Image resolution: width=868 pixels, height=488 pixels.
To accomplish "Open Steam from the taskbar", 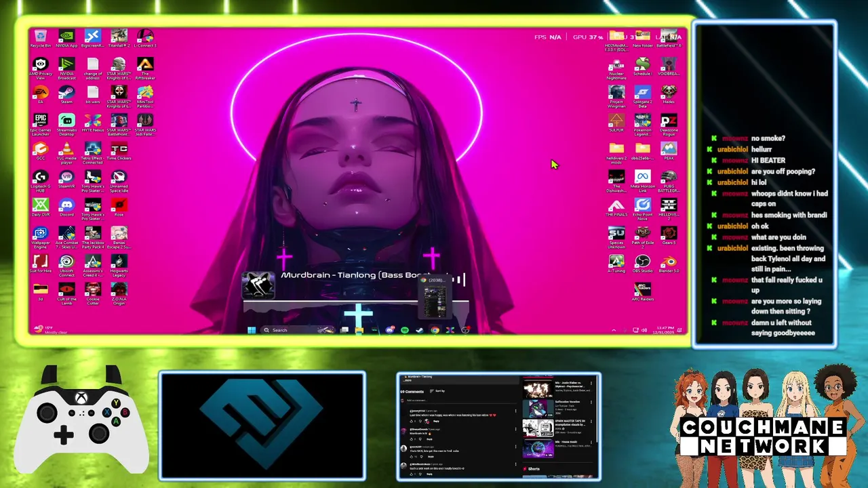I will [x=419, y=330].
